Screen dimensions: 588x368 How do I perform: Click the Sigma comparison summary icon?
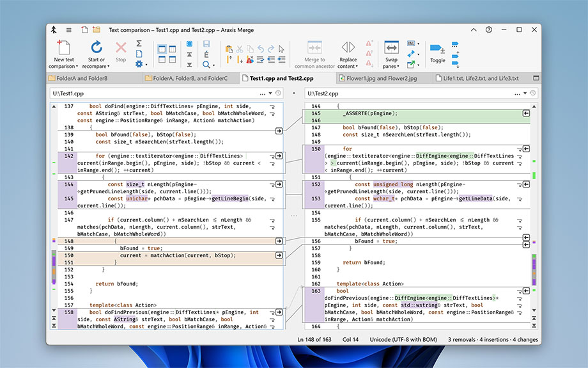(139, 43)
